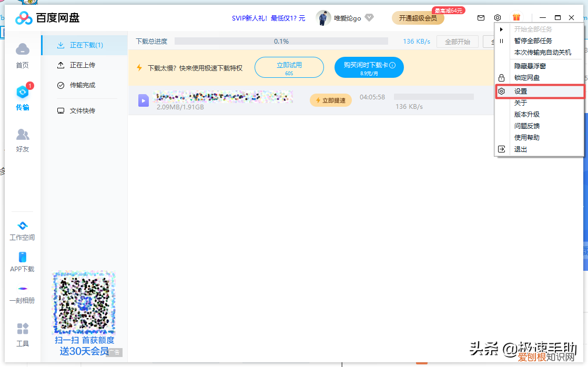Open the gift promotion icon

pos(516,17)
